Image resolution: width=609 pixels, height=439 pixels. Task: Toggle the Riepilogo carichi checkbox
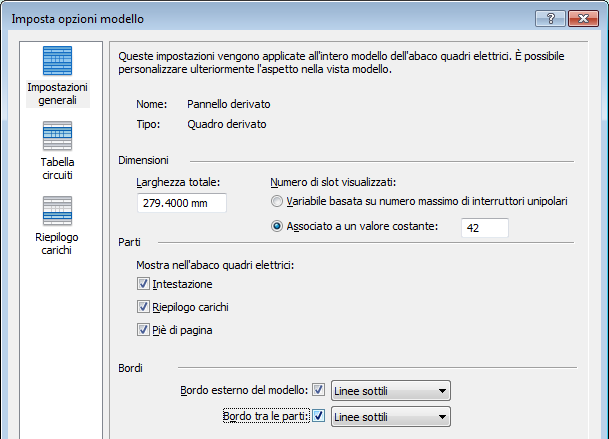[143, 307]
